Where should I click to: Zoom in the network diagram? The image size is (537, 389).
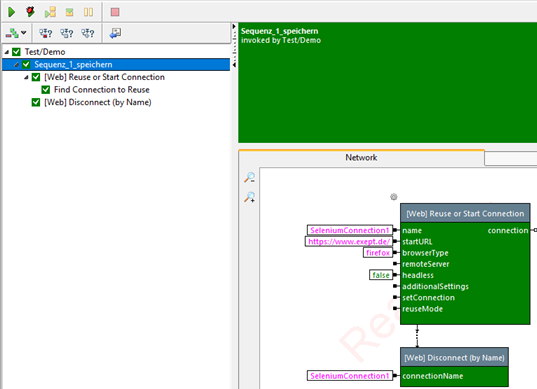tap(250, 197)
